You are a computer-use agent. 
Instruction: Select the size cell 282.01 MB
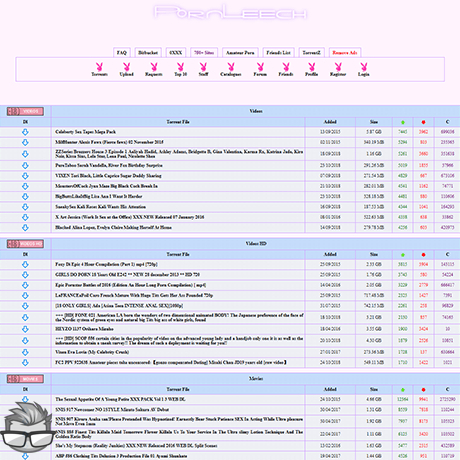point(374,186)
